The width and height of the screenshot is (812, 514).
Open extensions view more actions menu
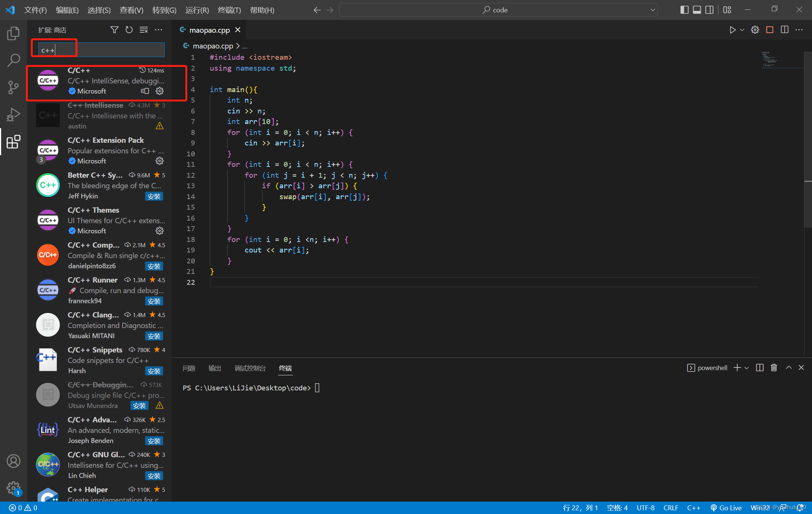(x=159, y=30)
